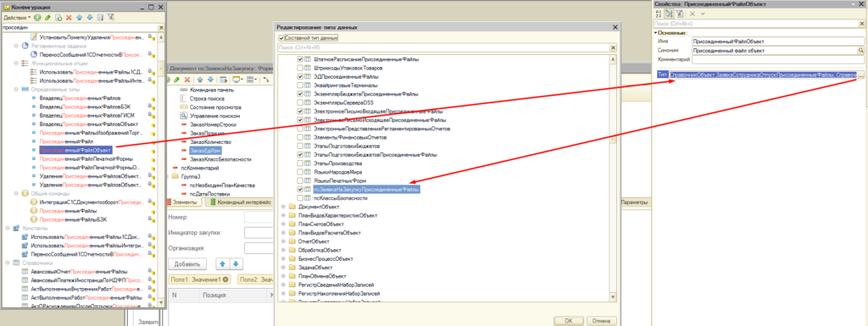Click the pencil Edit icon in the Конфигурация toolbar
Screen dimensions: 868x326
point(47,18)
